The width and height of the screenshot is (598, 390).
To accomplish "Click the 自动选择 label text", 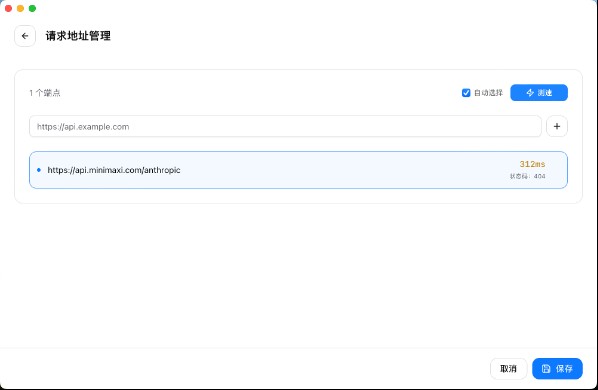I will coord(488,93).
